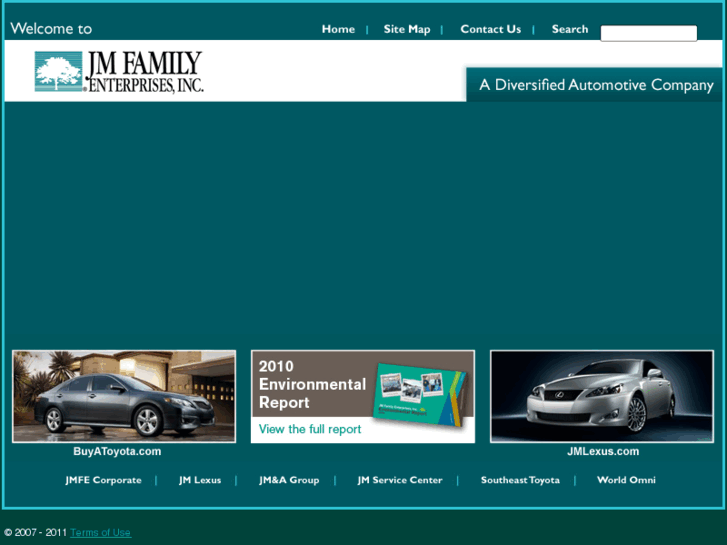727x545 pixels.
Task: Select JM Lexus in the footer navigation
Action: [x=200, y=480]
